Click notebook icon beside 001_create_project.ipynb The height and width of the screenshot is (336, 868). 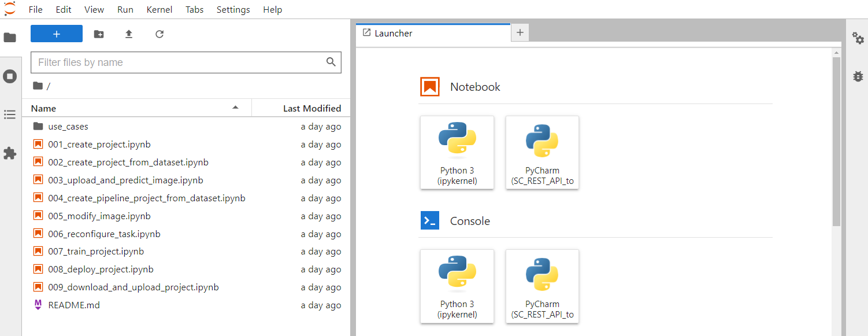point(38,145)
